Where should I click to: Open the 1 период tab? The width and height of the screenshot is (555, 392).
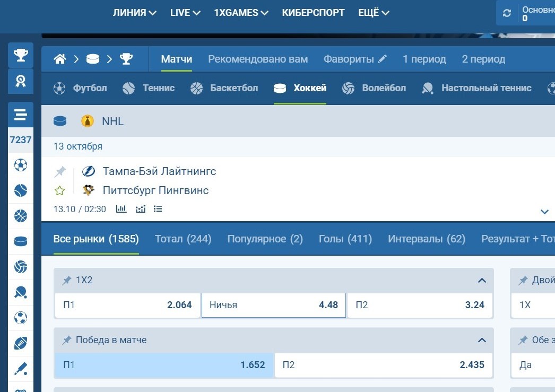[424, 59]
